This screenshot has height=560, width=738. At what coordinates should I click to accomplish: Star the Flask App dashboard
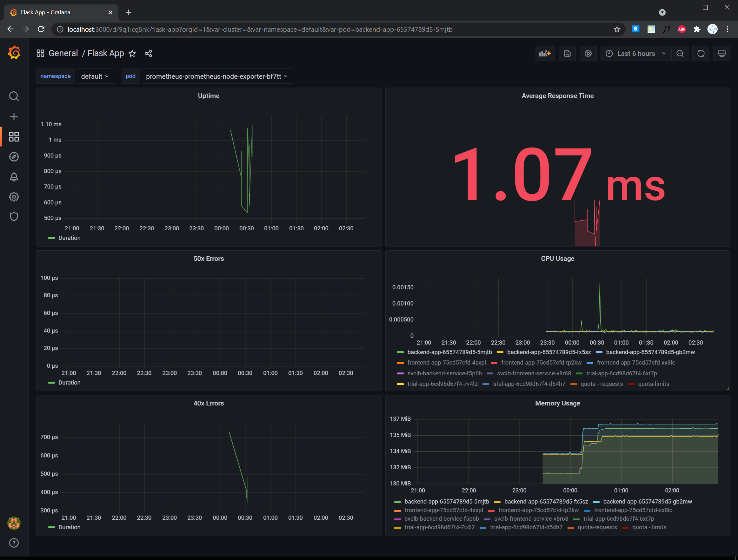tap(132, 53)
